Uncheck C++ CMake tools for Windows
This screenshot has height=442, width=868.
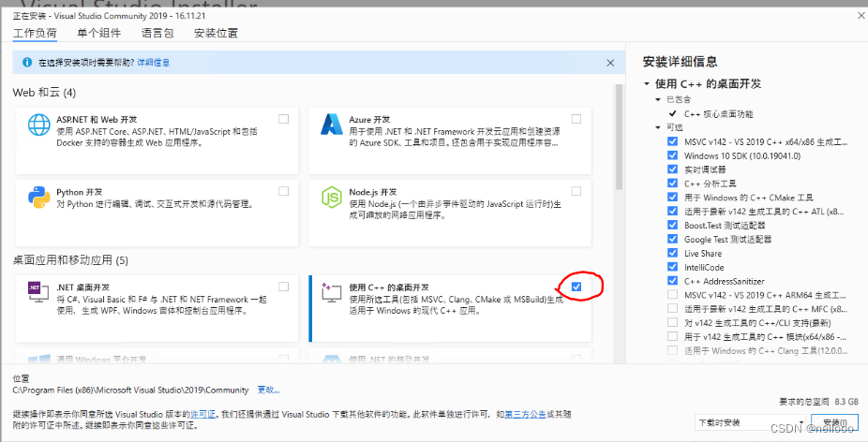pos(672,197)
